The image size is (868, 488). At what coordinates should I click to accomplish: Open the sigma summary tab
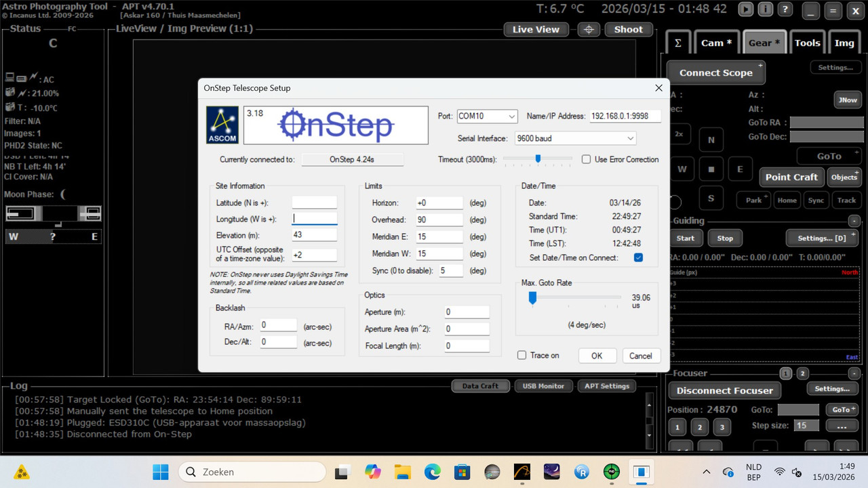[x=677, y=43]
